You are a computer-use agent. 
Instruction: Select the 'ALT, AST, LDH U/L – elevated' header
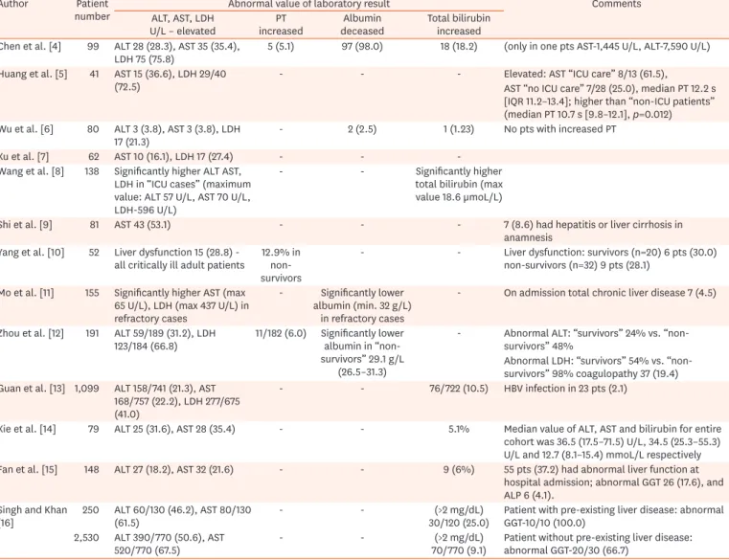coord(182,25)
